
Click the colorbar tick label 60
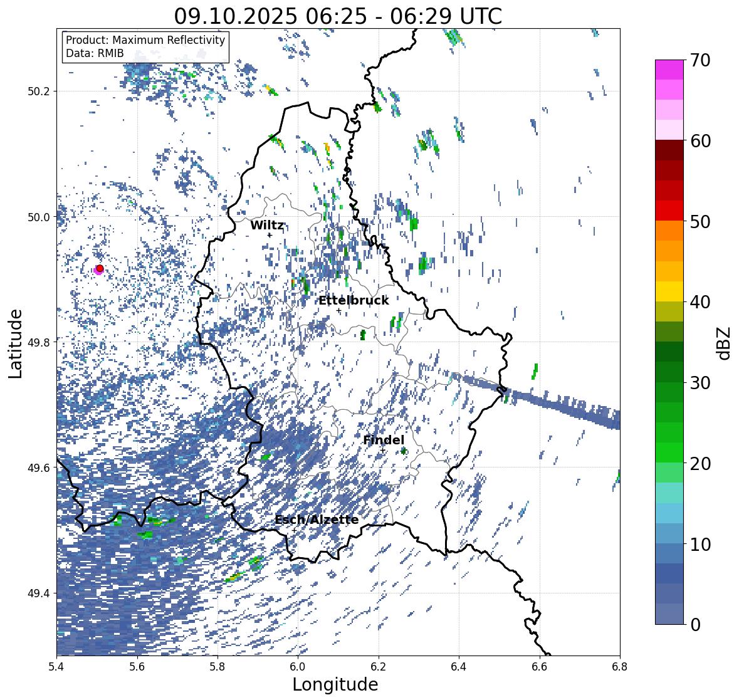(700, 141)
